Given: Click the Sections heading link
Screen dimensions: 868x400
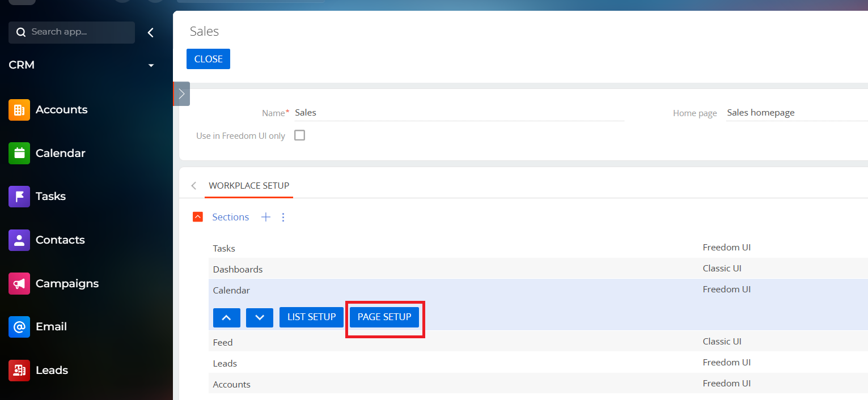Looking at the screenshot, I should click(x=230, y=217).
